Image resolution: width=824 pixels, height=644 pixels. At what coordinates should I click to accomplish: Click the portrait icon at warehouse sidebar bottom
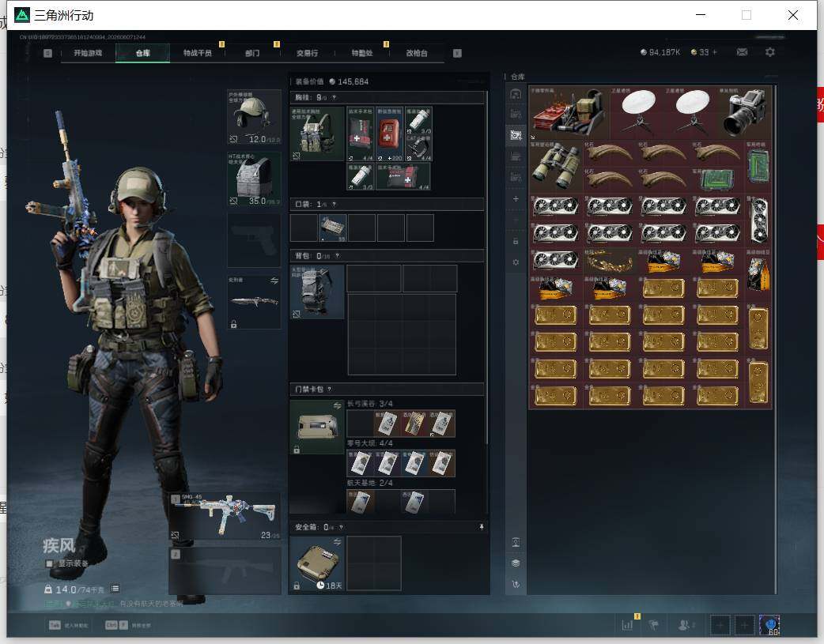(516, 542)
